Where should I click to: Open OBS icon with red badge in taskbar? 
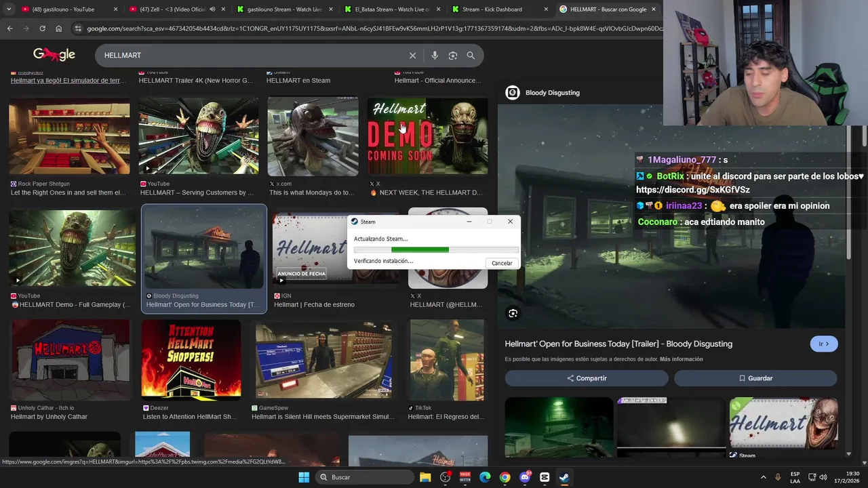pos(446,477)
